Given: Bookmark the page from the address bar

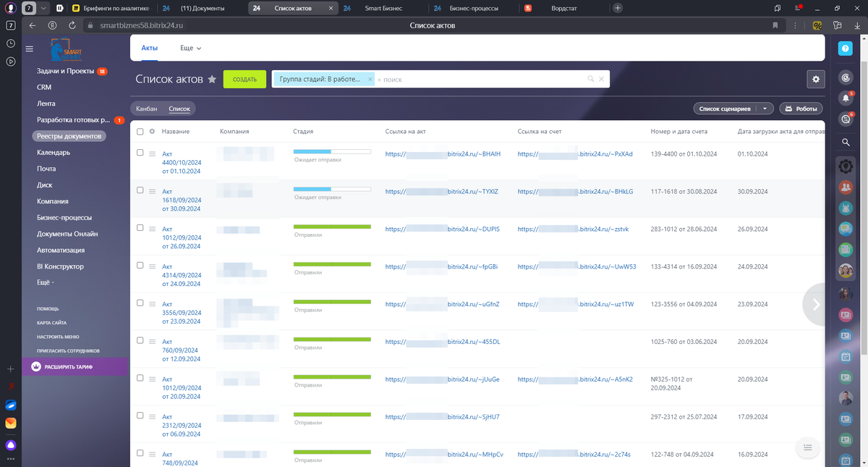Looking at the screenshot, I should pyautogui.click(x=775, y=25).
